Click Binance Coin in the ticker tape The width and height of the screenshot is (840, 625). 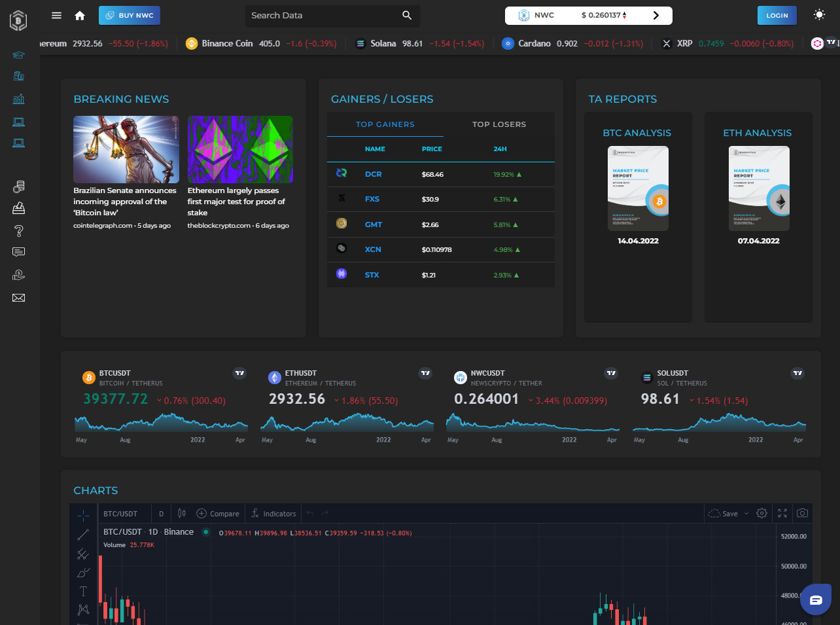[x=227, y=44]
